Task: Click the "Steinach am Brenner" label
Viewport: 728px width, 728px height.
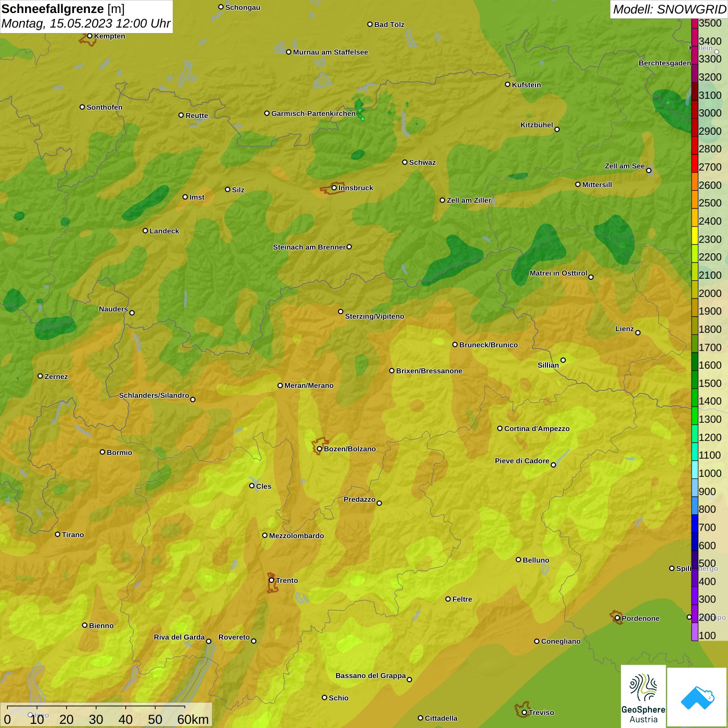Action: pyautogui.click(x=309, y=247)
